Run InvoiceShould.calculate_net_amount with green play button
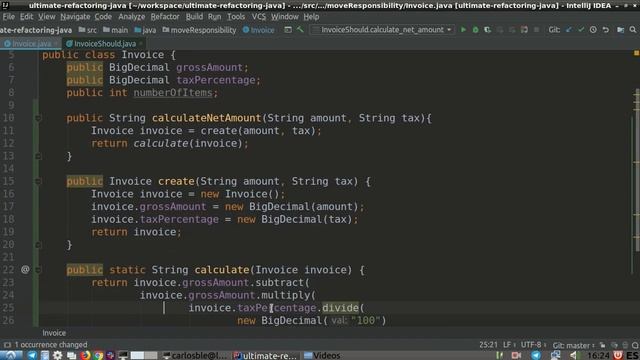 point(463,30)
